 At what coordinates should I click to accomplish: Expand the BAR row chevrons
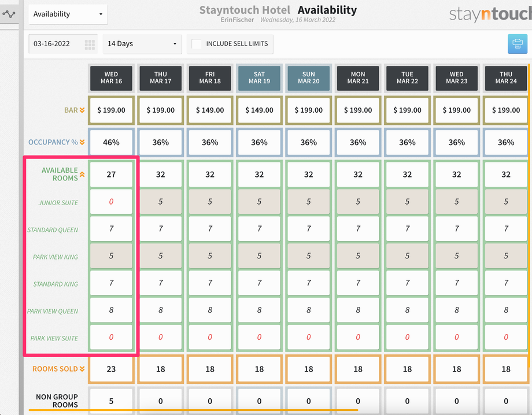pyautogui.click(x=82, y=110)
